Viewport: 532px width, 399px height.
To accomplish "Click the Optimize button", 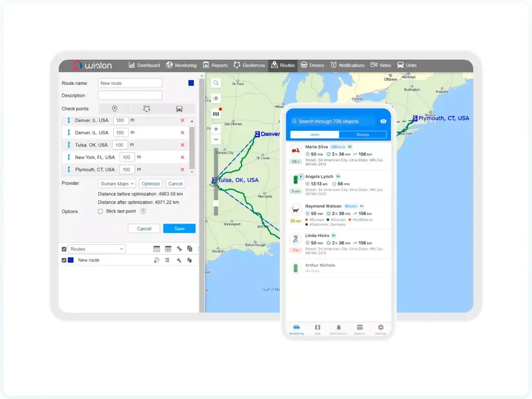I will pyautogui.click(x=151, y=183).
